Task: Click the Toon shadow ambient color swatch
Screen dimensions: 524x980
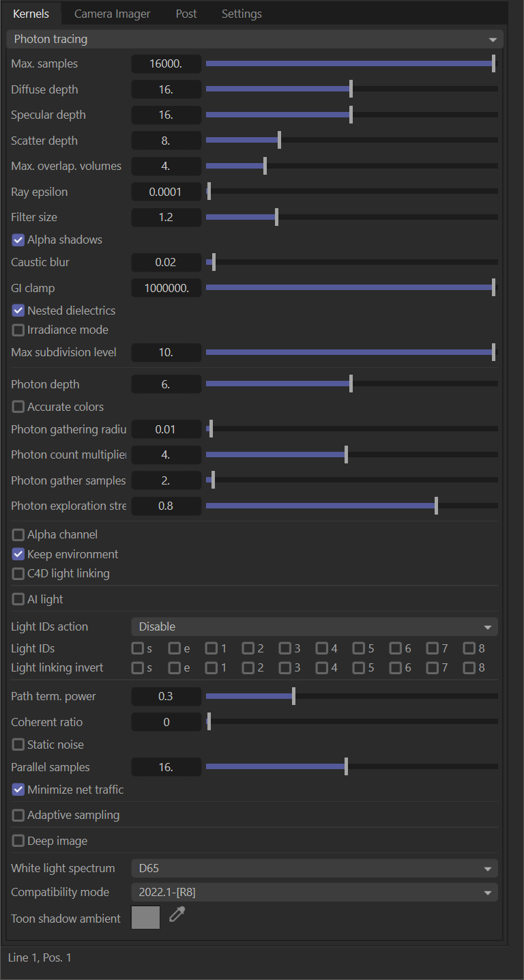Action: [x=145, y=918]
